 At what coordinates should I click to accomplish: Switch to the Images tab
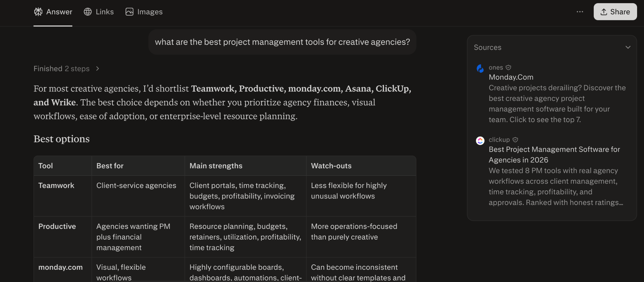(x=144, y=12)
